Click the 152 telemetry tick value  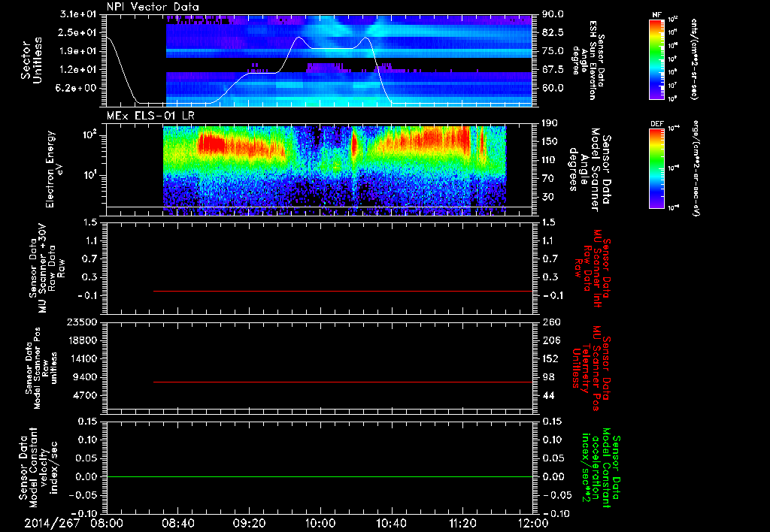[x=550, y=358]
